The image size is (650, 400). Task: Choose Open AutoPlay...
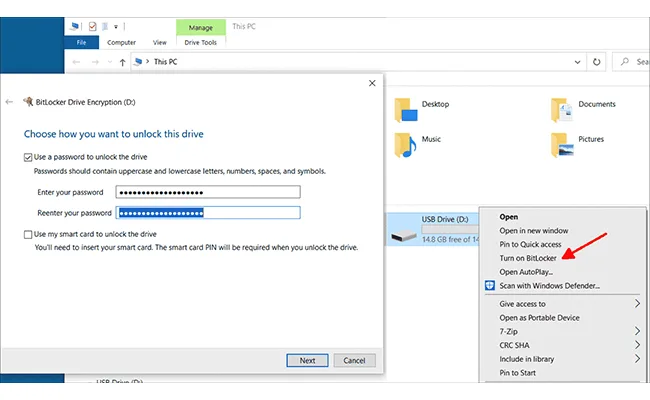point(526,272)
